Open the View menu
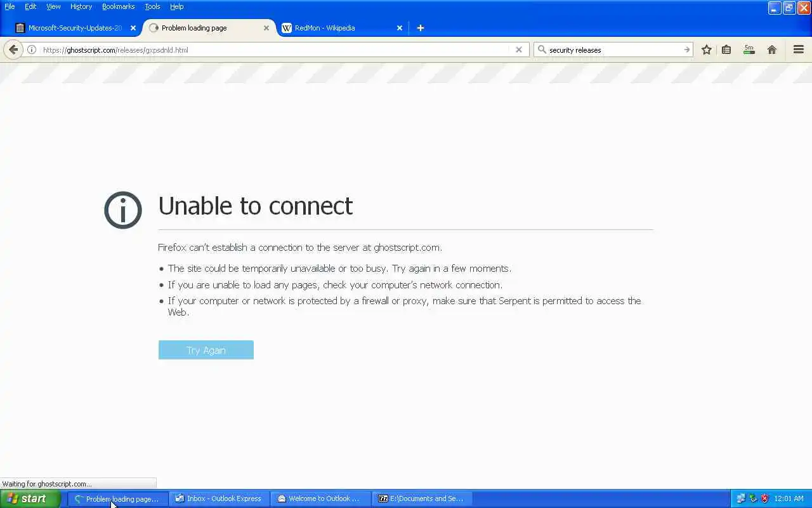Screen dimensions: 812x508 tap(53, 6)
